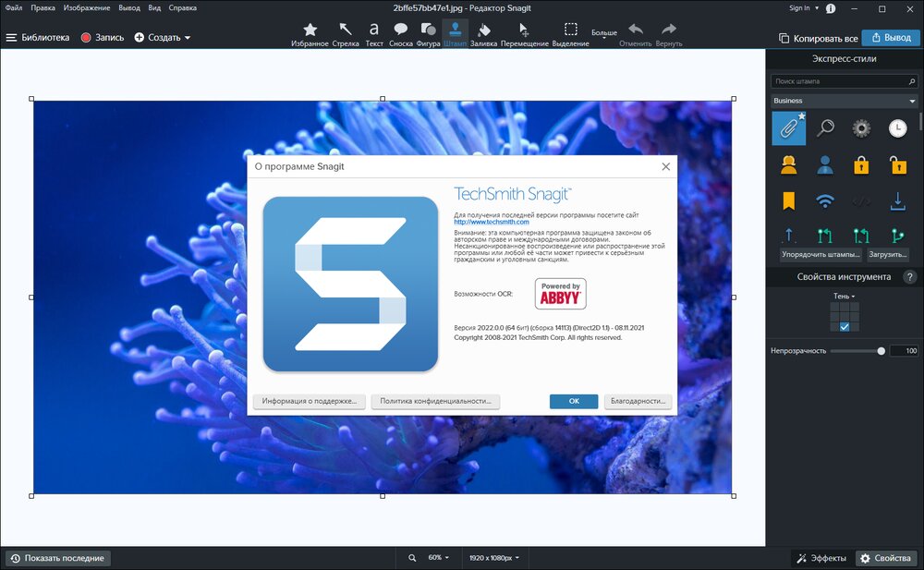Select the Wi-Fi signal stamp
Screen dimensions: 924x570
pyautogui.click(x=825, y=200)
